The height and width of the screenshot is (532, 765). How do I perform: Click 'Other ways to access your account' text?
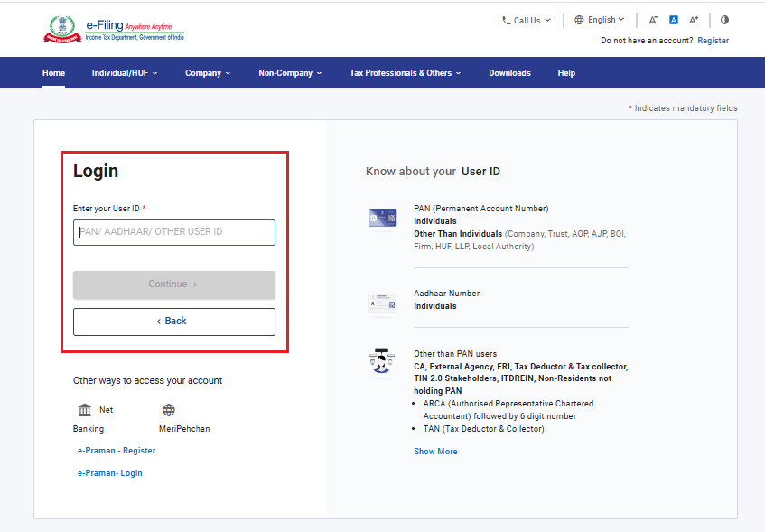tap(147, 380)
